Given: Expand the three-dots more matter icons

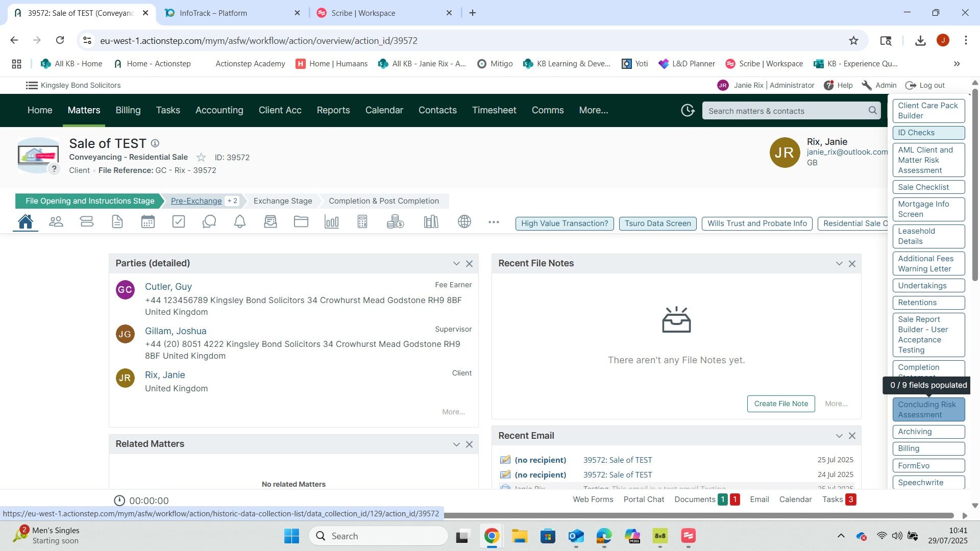Looking at the screenshot, I should 494,222.
